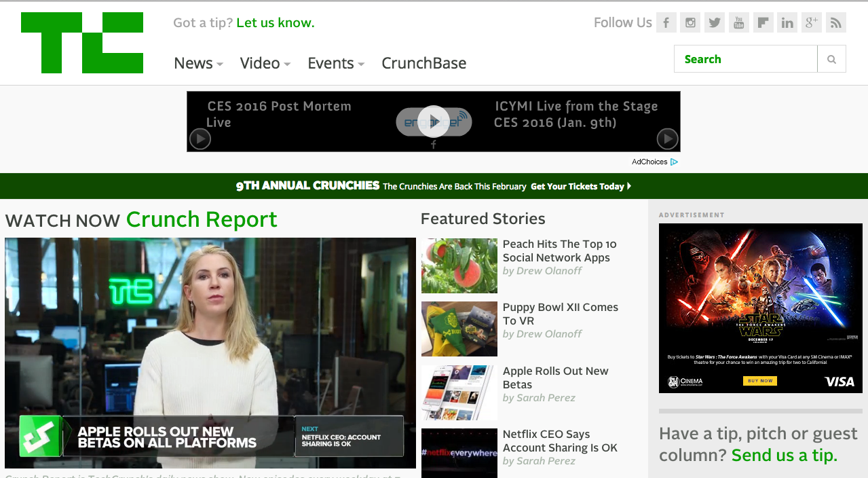Expand the News menu
The height and width of the screenshot is (478, 868).
(x=198, y=63)
